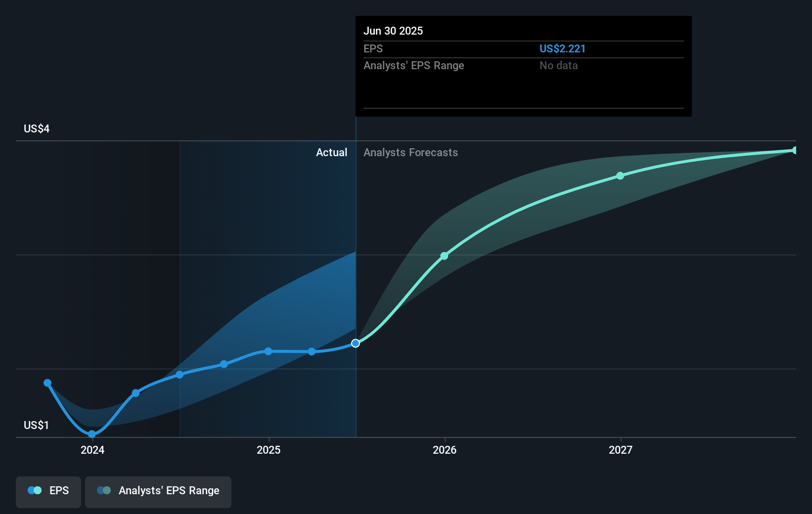
Task: Click the early 2026 forecast EPS point
Action: [444, 256]
